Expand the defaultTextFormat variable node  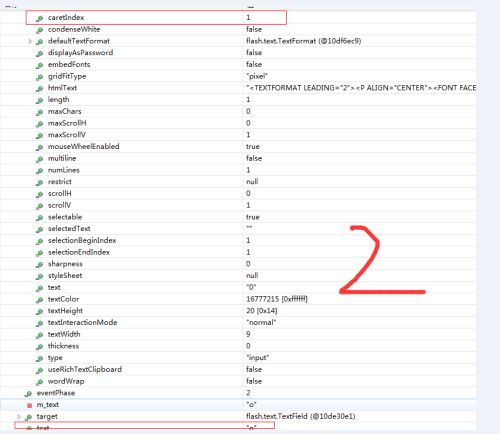[30, 41]
